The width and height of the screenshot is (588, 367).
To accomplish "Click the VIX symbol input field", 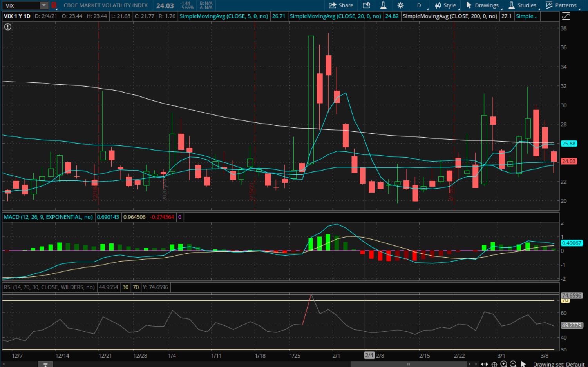I will 22,5.
